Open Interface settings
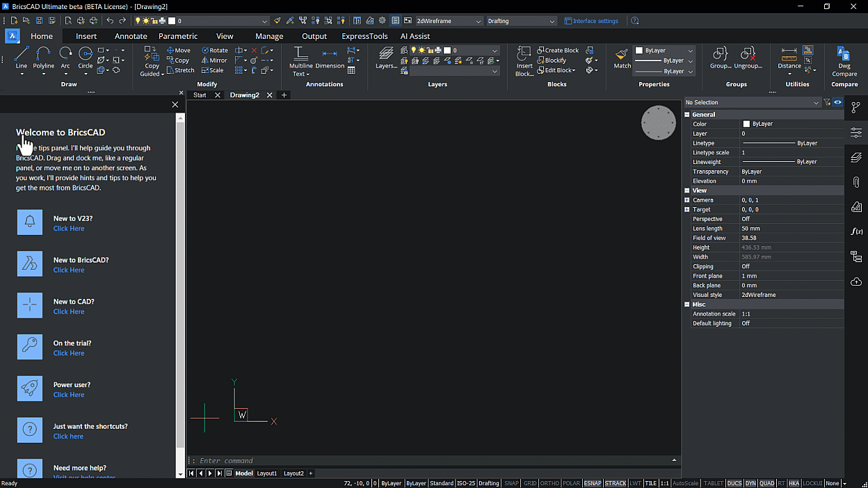Screen dimensions: 868x488 pyautogui.click(x=593, y=21)
